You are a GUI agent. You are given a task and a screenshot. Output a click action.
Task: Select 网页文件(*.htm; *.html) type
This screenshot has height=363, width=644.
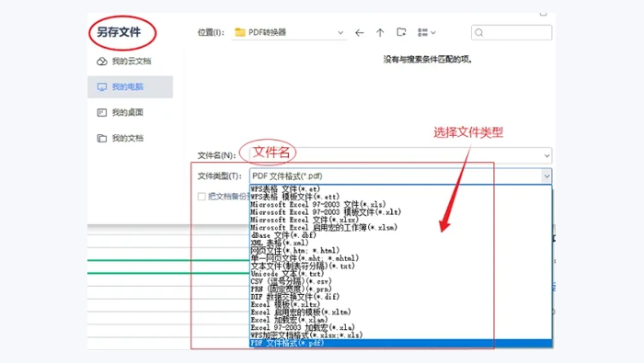pos(400,251)
